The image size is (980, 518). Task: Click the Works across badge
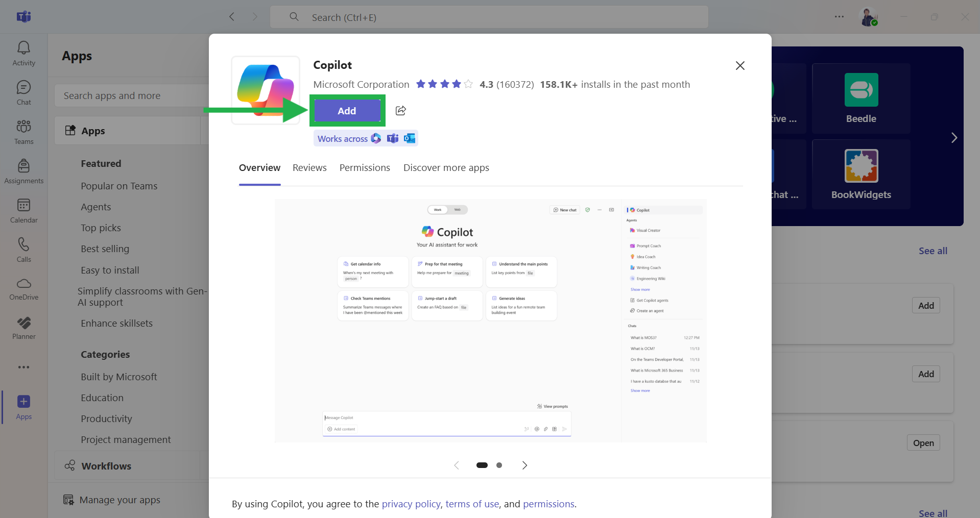(366, 138)
